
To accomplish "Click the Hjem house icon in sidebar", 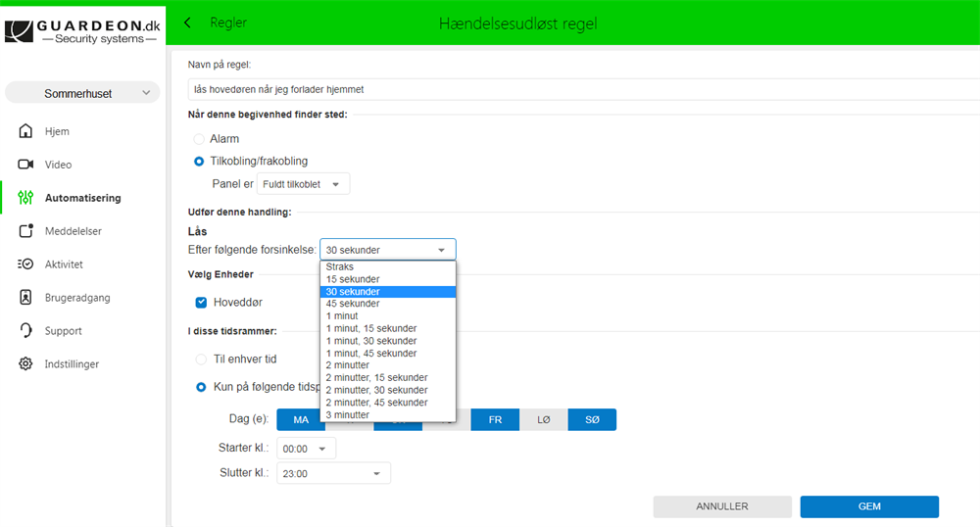I will click(x=26, y=131).
